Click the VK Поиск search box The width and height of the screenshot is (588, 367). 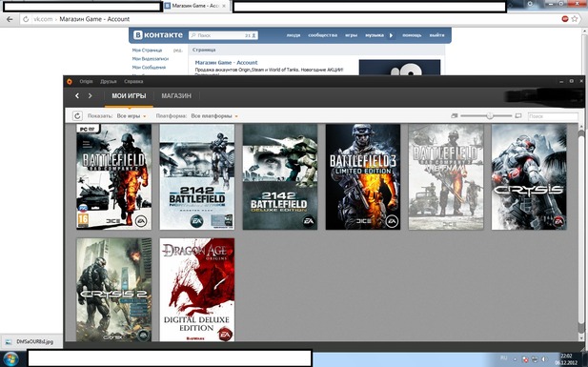[x=223, y=35]
